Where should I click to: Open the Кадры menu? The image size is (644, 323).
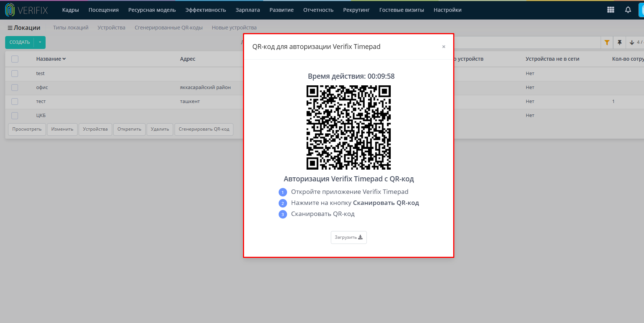click(71, 10)
